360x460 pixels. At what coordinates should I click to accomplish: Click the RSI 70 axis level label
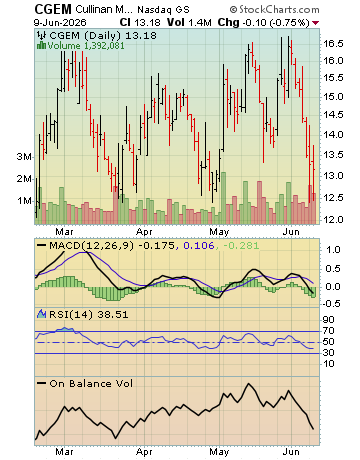pos(329,331)
